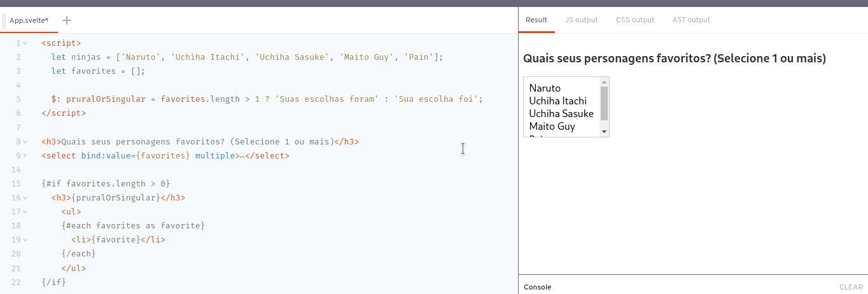Click the list box scroll down arrow

coord(605,132)
